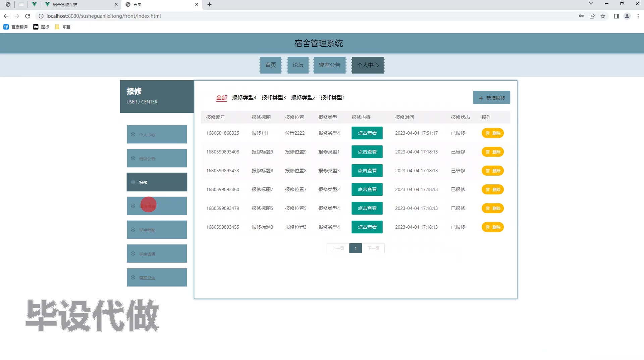
Task: Select 学生考勤 in the left sidebar
Action: (157, 230)
